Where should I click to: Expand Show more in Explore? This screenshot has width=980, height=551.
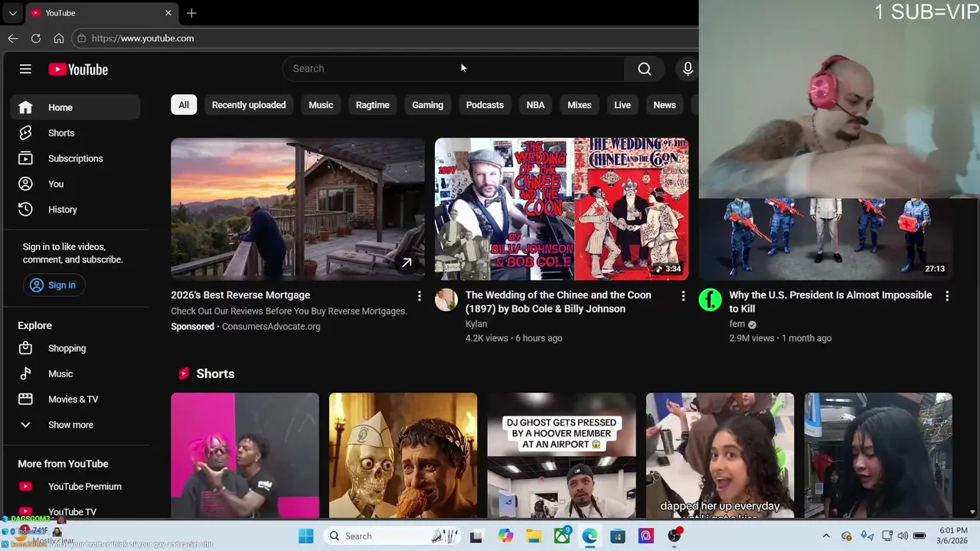point(75,425)
